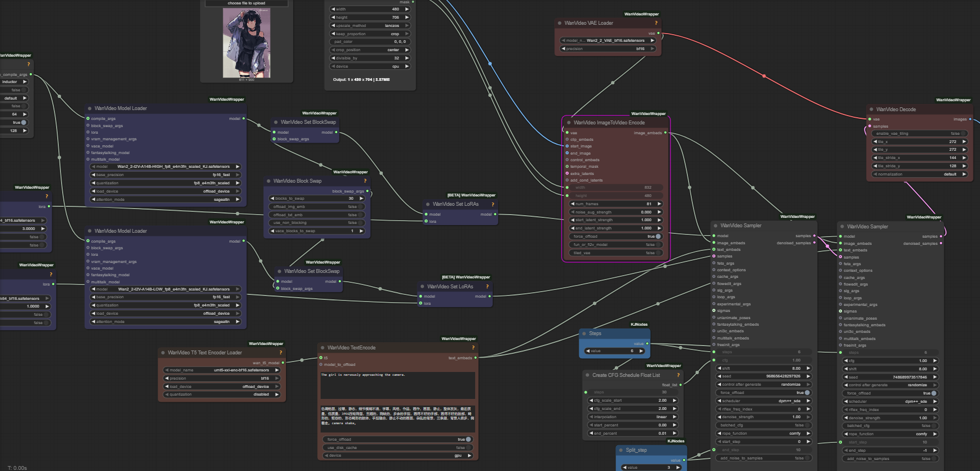Toggle force_offload in WanVideo TextEncode
The width and height of the screenshot is (980, 471).
pyautogui.click(x=398, y=440)
